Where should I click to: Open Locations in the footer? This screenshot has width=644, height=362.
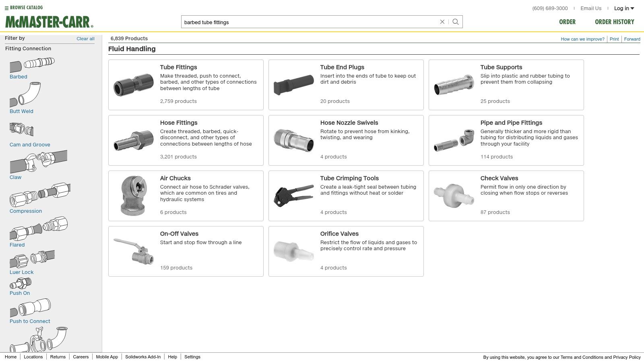[x=33, y=357]
